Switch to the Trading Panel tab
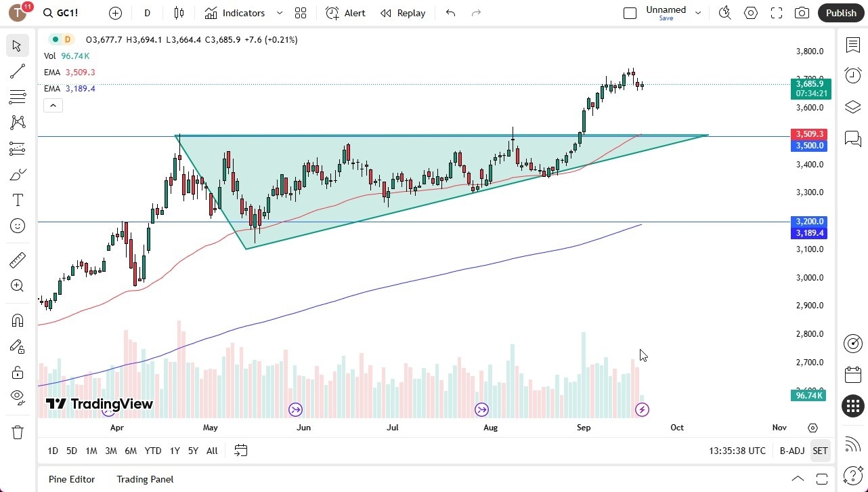Image resolution: width=868 pixels, height=492 pixels. pos(145,479)
